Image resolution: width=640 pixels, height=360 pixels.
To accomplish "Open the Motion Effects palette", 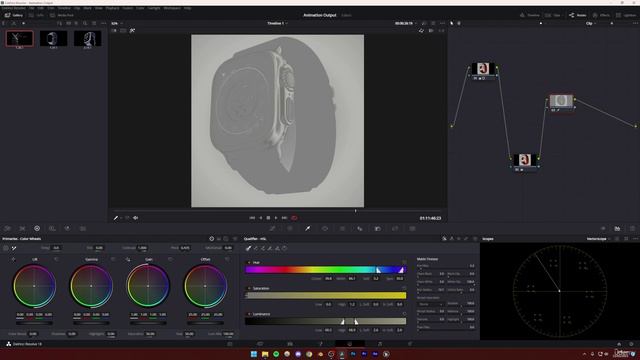I will coord(83,229).
